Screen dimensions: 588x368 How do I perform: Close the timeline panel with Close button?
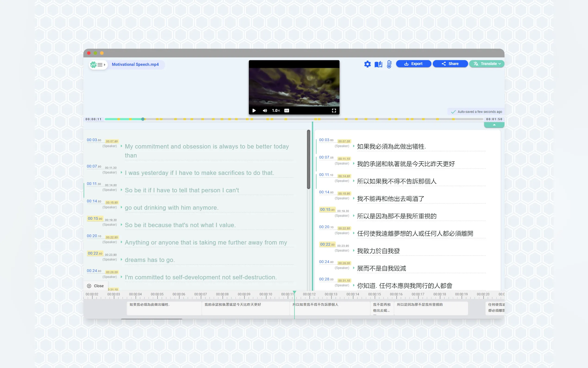click(x=96, y=286)
